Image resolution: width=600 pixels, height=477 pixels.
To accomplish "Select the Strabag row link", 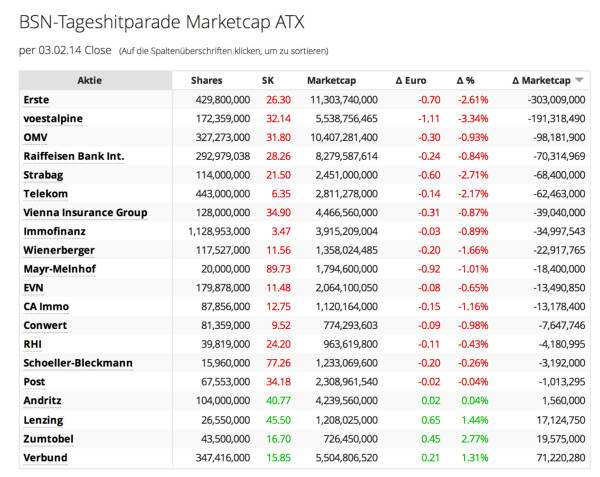I will tap(44, 175).
